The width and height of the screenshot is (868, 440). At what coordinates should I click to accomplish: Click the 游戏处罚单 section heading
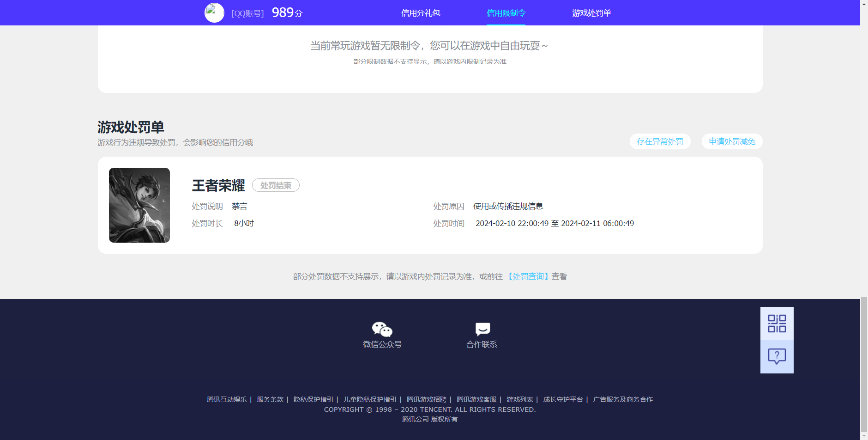(x=131, y=127)
